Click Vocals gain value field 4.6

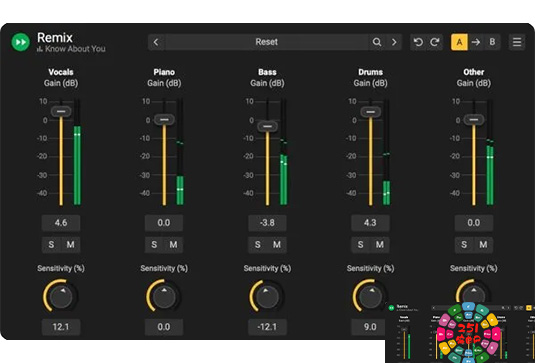pos(61,223)
